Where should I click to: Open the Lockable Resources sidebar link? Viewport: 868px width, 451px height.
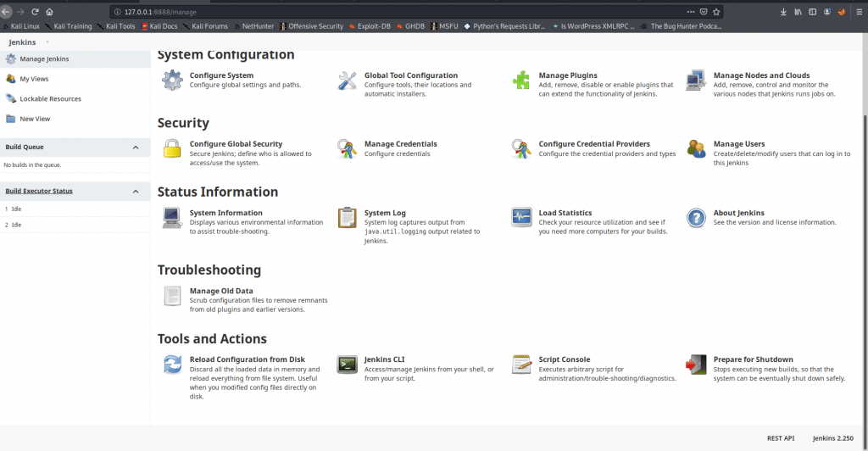pyautogui.click(x=50, y=98)
